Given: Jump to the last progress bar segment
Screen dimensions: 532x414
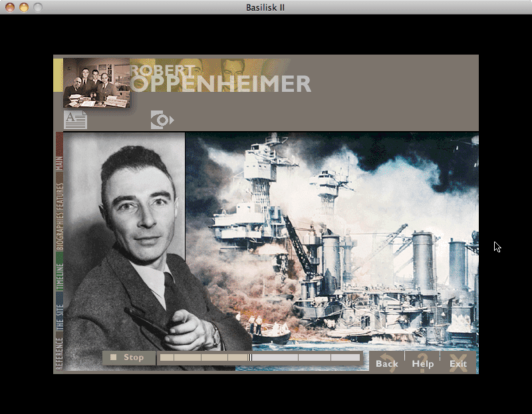Looking at the screenshot, I should [344, 357].
